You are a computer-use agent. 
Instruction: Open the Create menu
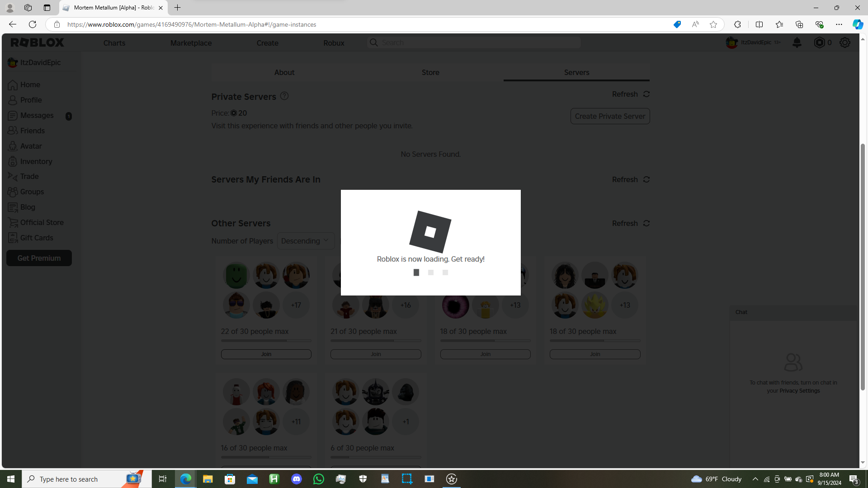pos(268,43)
